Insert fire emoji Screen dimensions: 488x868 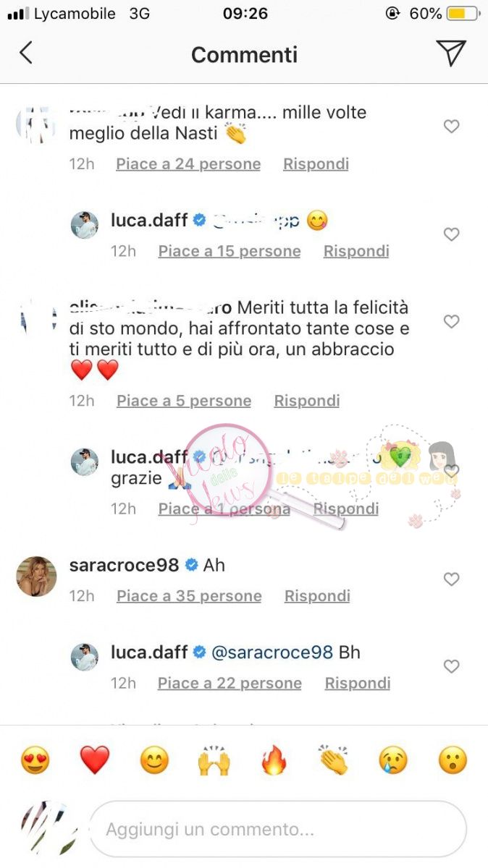pyautogui.click(x=273, y=760)
